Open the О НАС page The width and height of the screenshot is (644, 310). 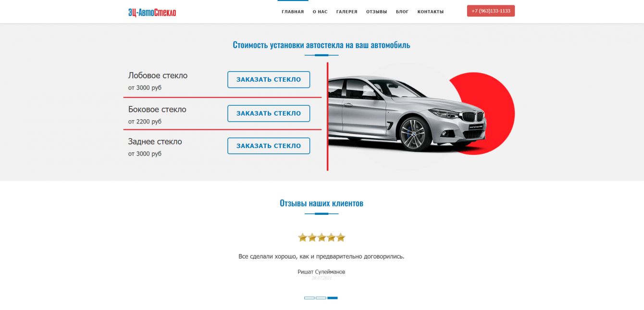320,12
